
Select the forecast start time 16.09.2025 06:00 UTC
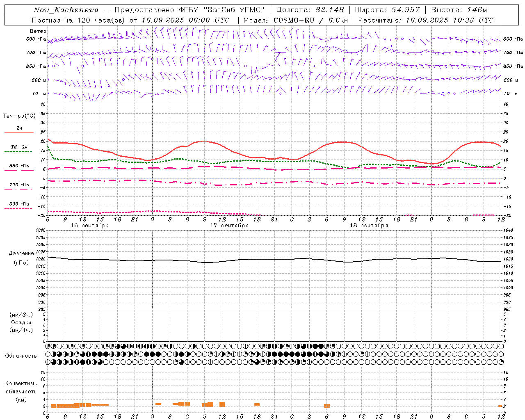[x=185, y=20]
